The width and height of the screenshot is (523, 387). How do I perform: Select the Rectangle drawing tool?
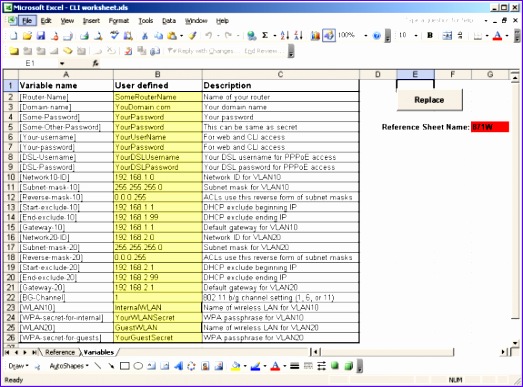click(x=124, y=366)
